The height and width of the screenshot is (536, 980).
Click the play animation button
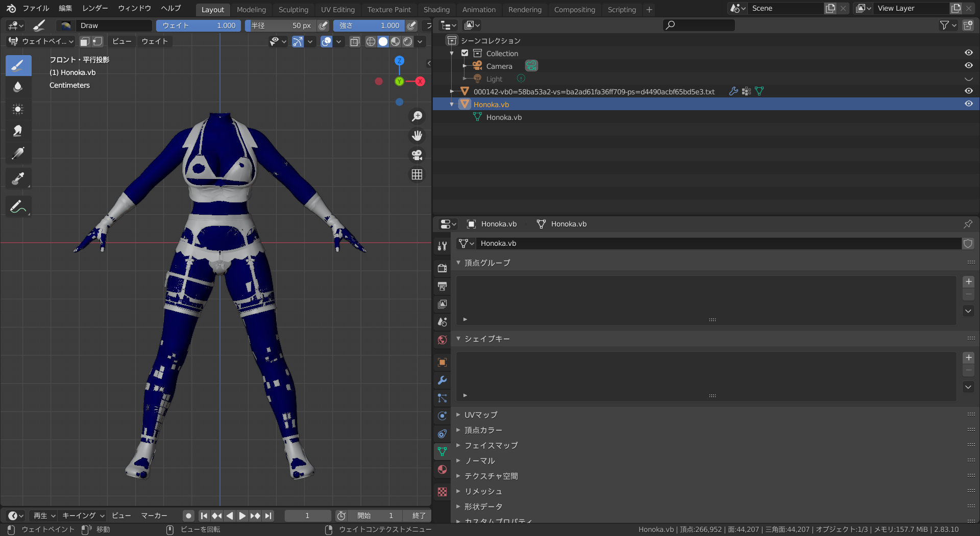tap(242, 516)
